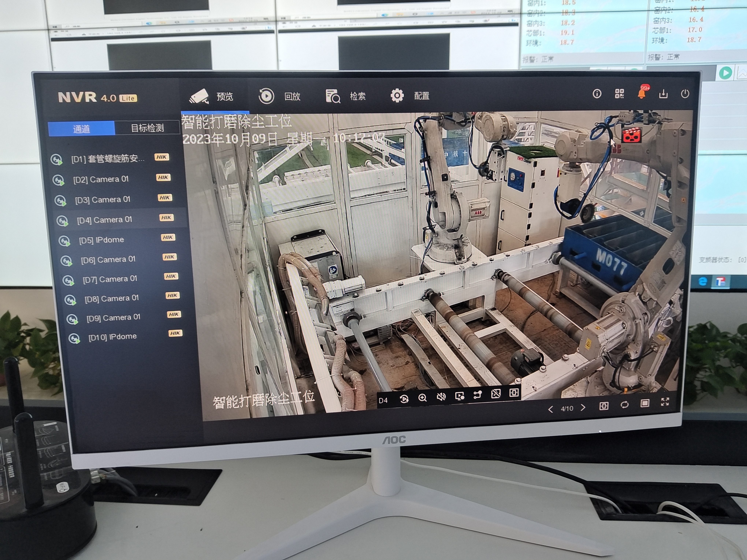Open the QR code icon
The image size is (747, 560).
click(x=619, y=94)
